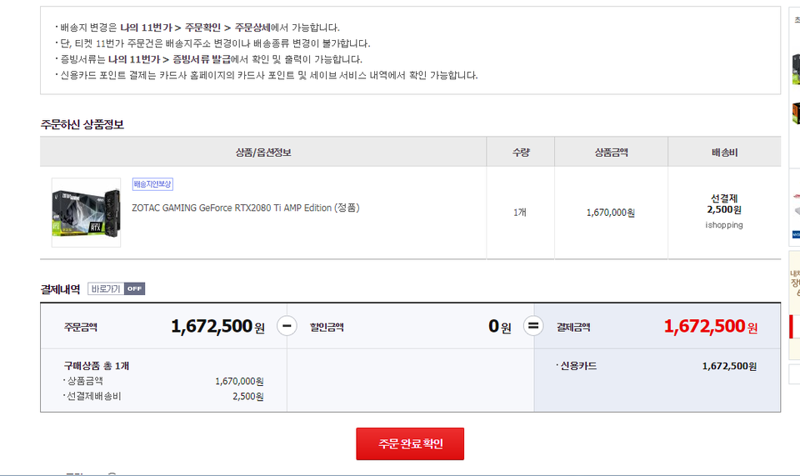This screenshot has height=476, width=800.
Task: Click the 신용카드 payment method row
Action: 657,366
